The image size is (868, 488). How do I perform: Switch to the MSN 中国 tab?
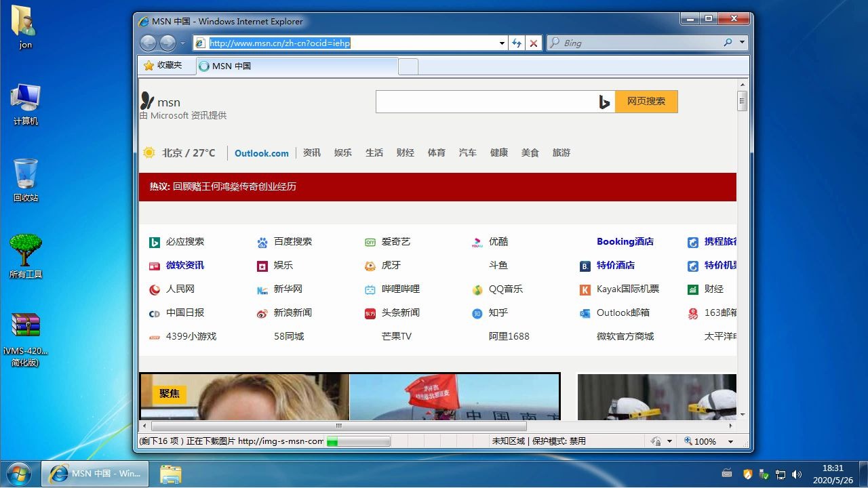(296, 66)
